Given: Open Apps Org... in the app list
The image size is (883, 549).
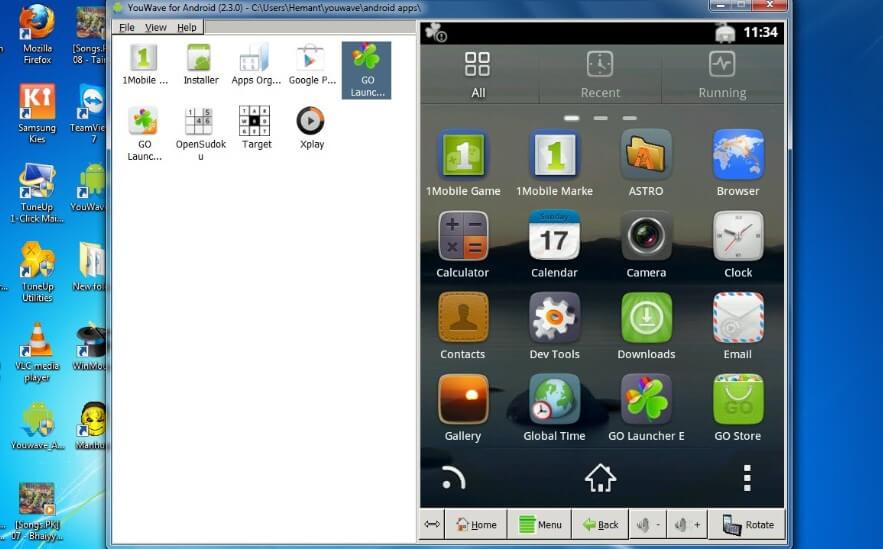Looking at the screenshot, I should tap(256, 64).
